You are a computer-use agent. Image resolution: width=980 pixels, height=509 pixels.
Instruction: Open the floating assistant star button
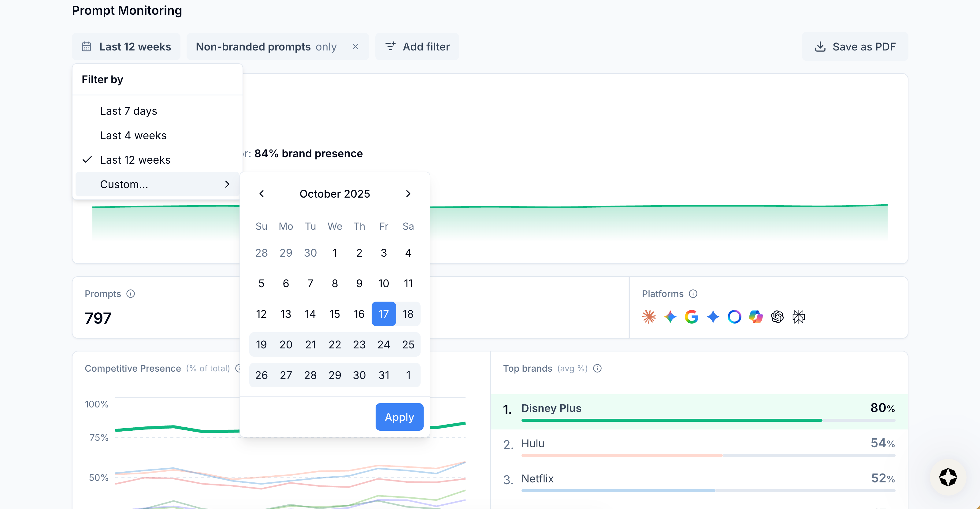948,477
